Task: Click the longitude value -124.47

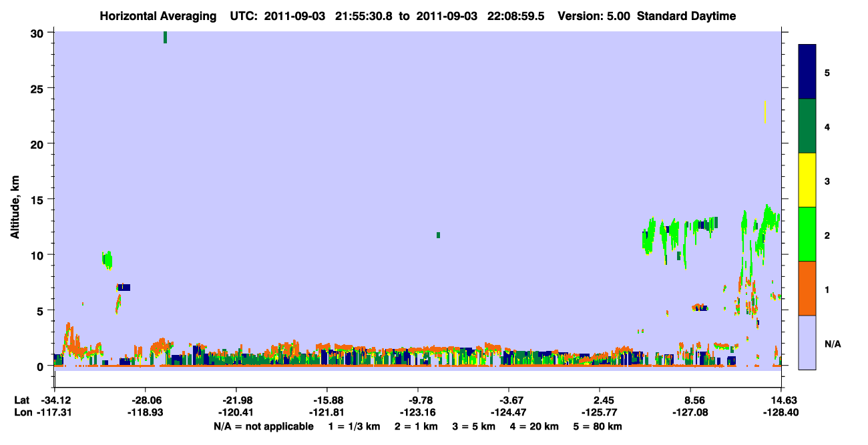Action: point(509,412)
